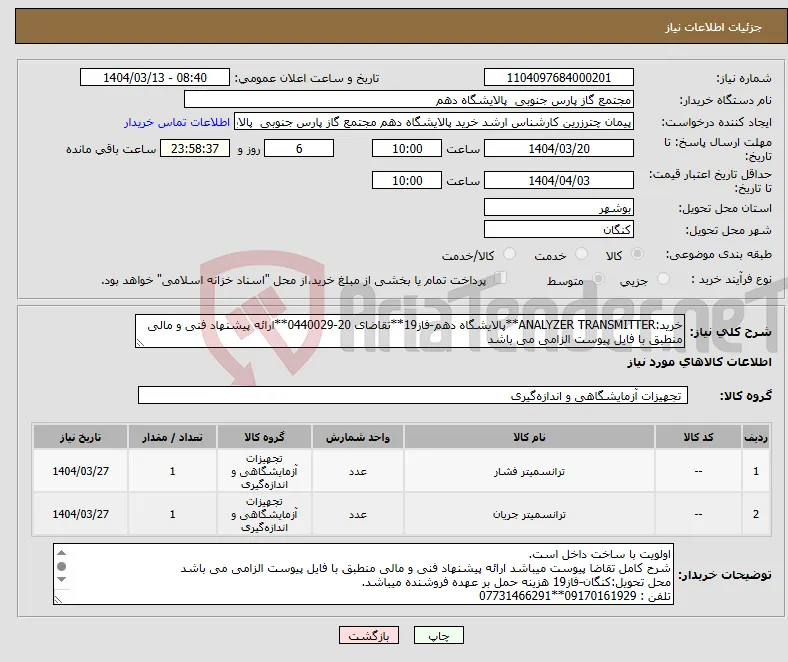Click the جزئیات اطلاعات نیاز page header
The height and width of the screenshot is (662, 788).
(x=714, y=27)
